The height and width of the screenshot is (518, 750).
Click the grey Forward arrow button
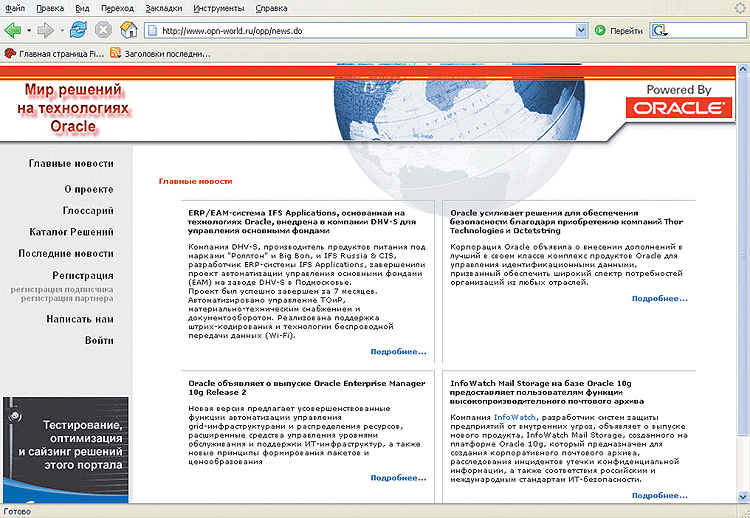click(45, 31)
